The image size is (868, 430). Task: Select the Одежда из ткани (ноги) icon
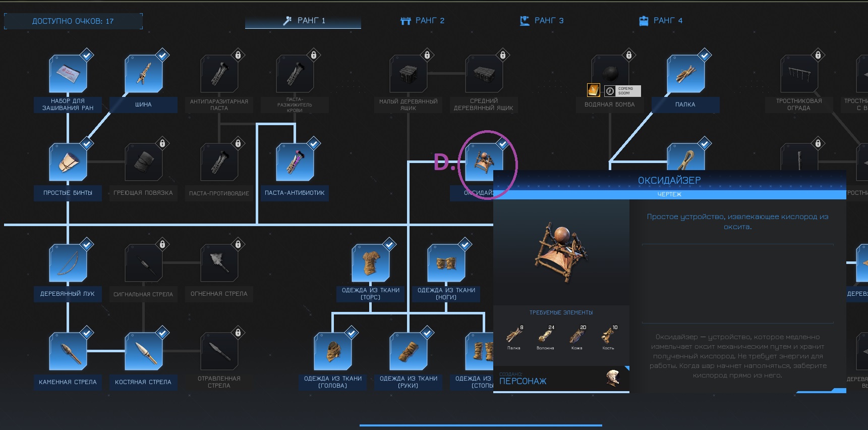pos(446,263)
